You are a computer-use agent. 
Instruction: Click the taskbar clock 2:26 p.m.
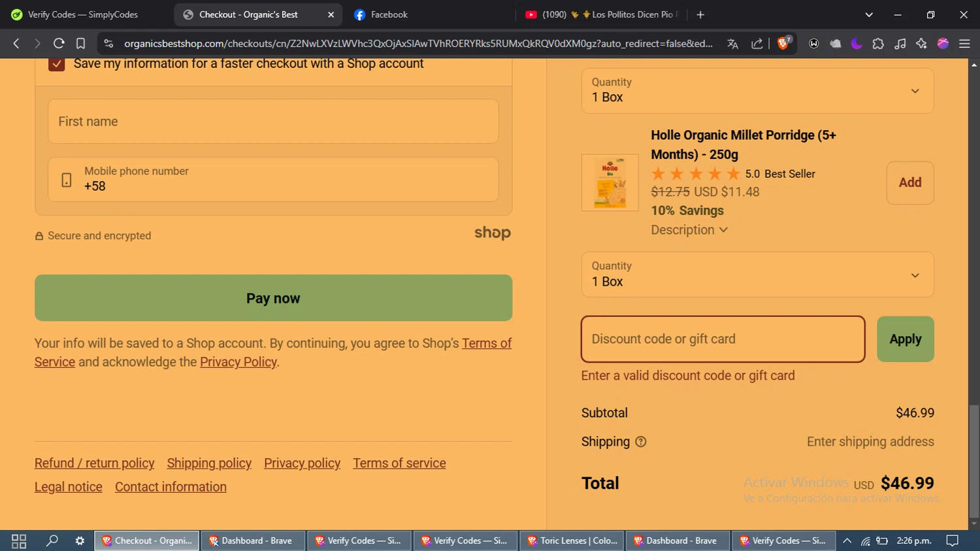[914, 541]
